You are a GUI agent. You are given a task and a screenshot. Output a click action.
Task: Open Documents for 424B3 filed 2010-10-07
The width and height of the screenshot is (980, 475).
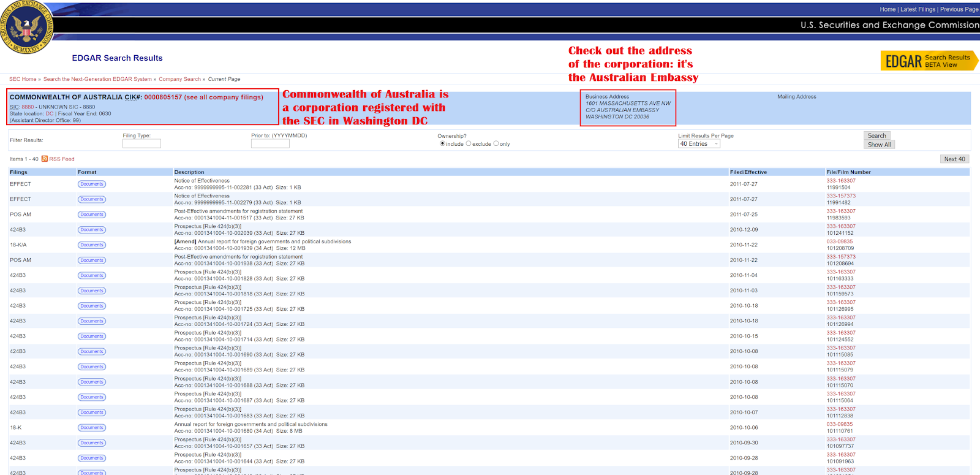(92, 412)
